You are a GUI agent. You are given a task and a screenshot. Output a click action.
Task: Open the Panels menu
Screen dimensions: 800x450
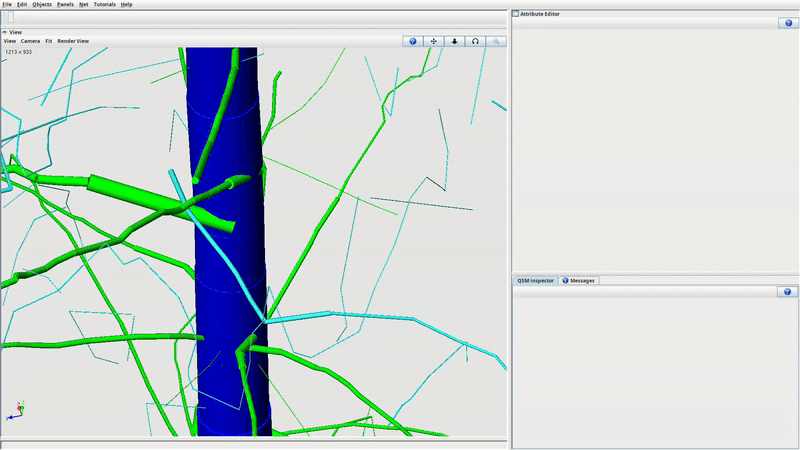click(65, 5)
